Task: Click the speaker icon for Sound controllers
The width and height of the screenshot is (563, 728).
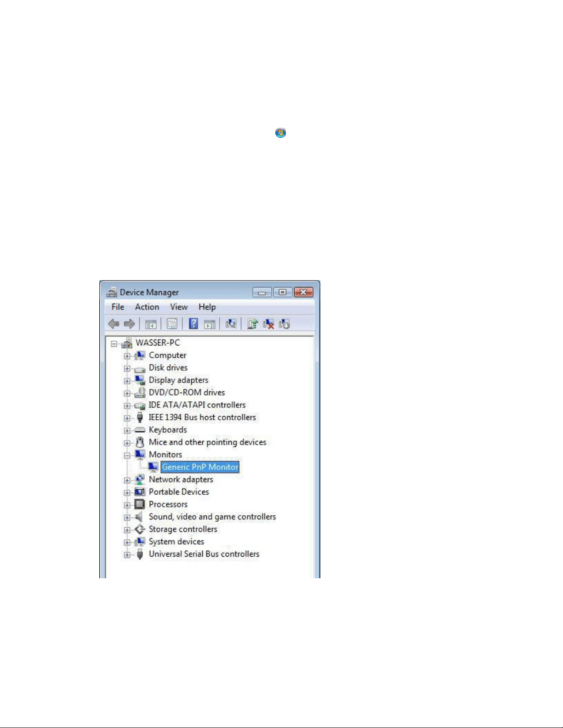Action: coord(139,517)
